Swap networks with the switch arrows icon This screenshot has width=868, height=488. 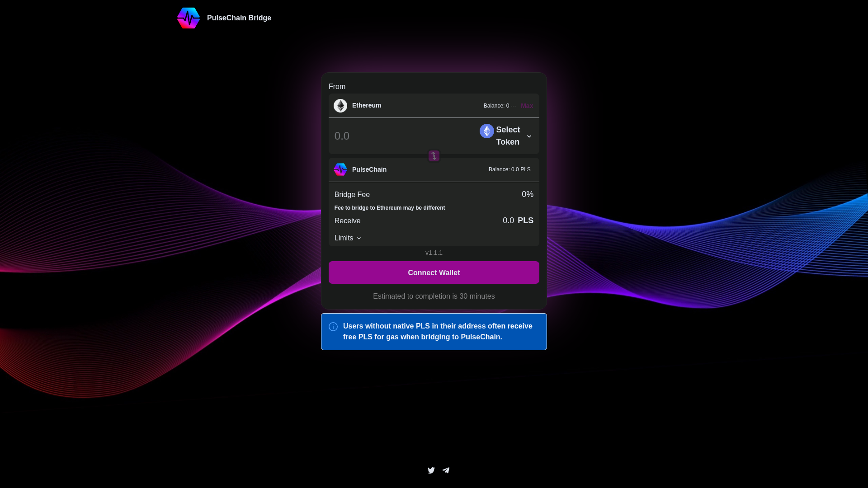pos(434,156)
